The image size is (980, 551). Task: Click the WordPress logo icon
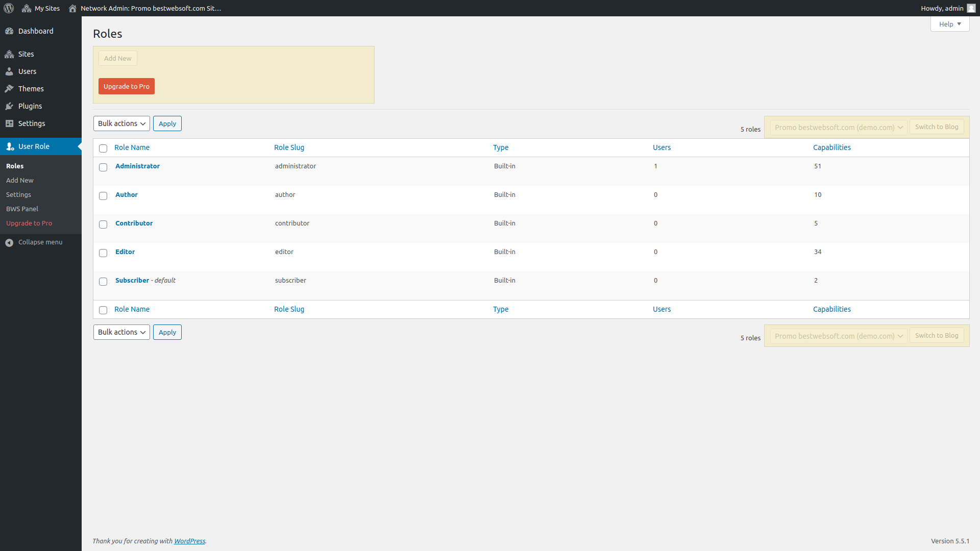pyautogui.click(x=9, y=8)
